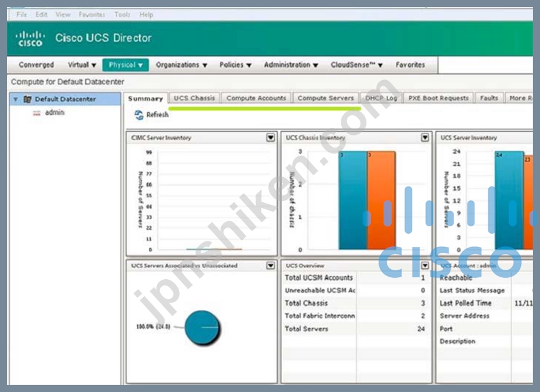Click the Refresh icon on the Summary tab

click(139, 115)
